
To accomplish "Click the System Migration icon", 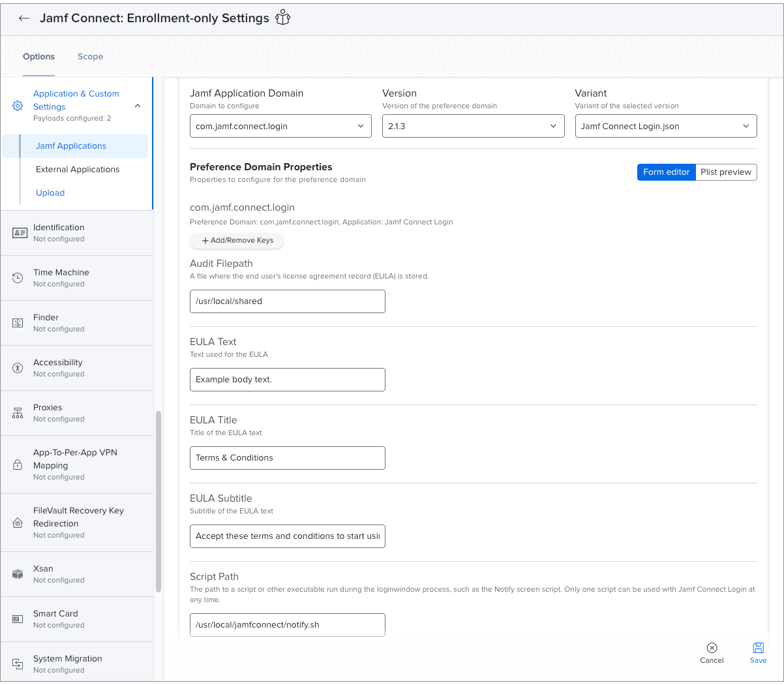I will click(x=18, y=664).
